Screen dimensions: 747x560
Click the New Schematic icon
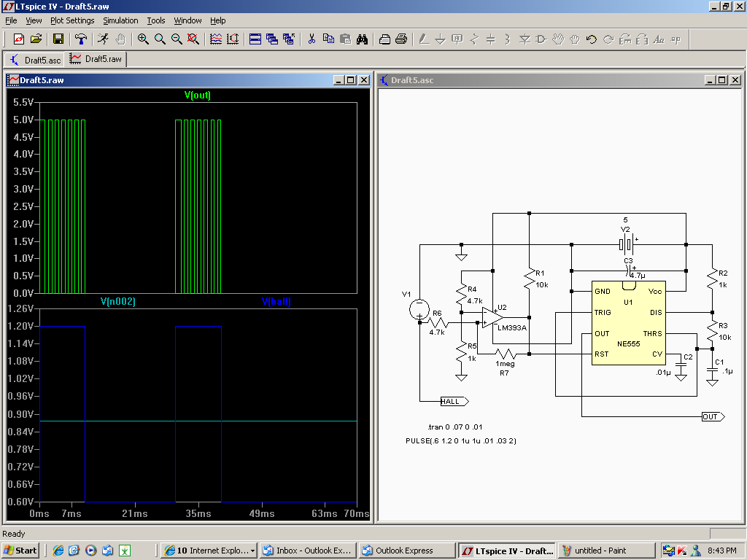[x=19, y=39]
